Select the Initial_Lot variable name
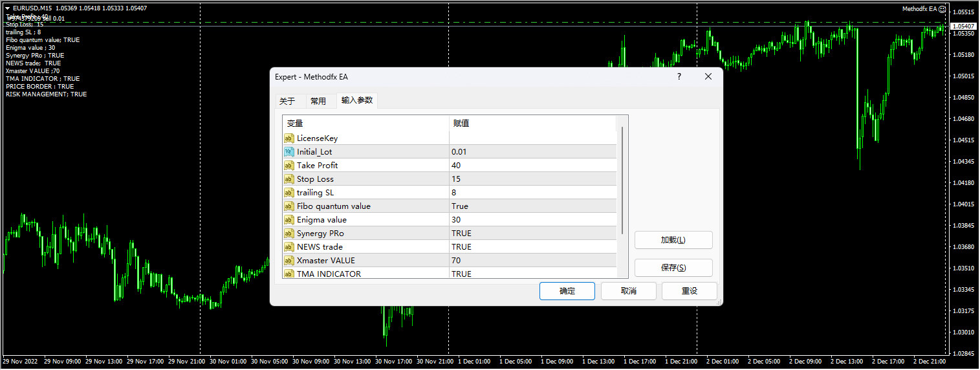Screen dimensions: 980x370 (314, 152)
